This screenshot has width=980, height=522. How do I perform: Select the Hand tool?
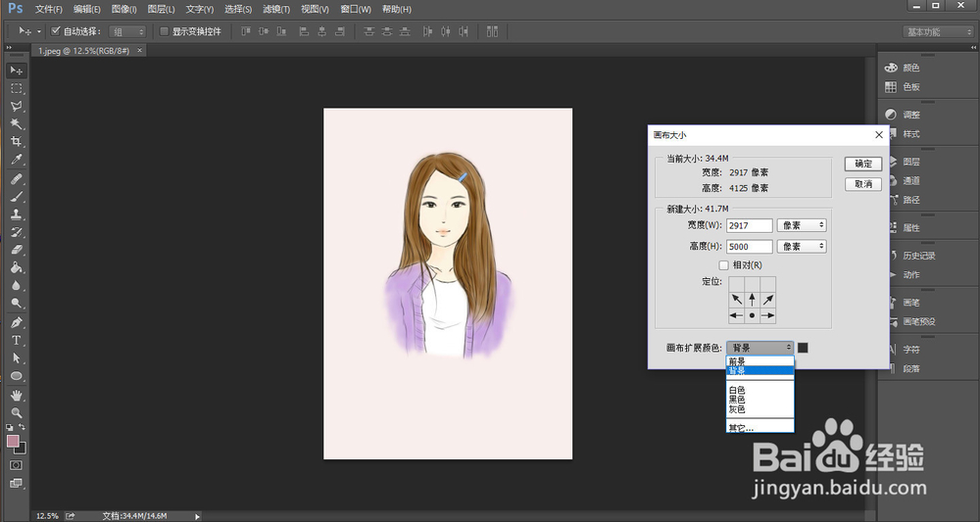17,395
